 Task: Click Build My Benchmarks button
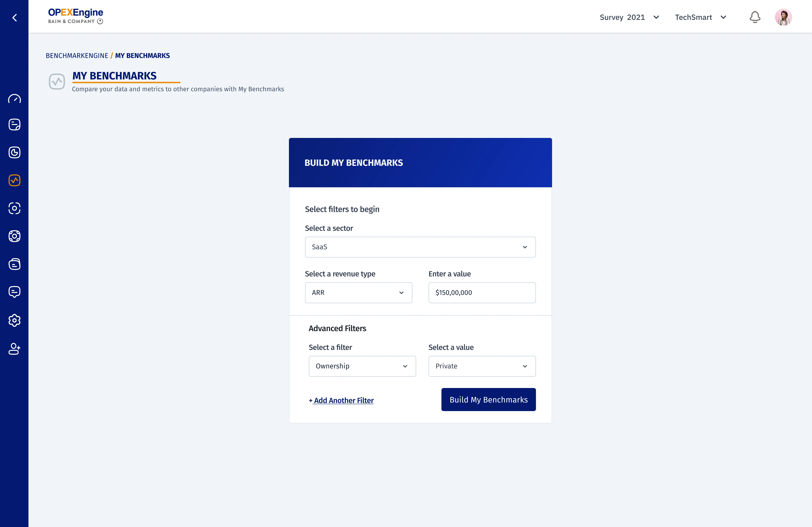coord(489,399)
